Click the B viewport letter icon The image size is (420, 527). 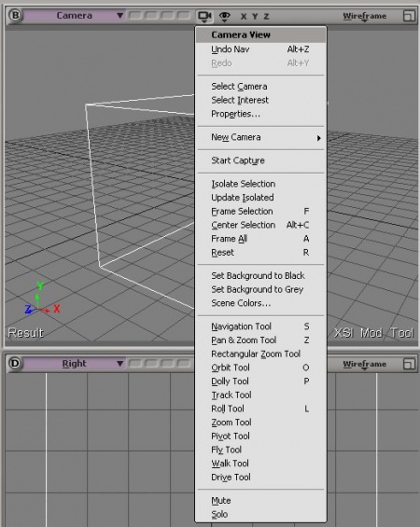[15, 15]
